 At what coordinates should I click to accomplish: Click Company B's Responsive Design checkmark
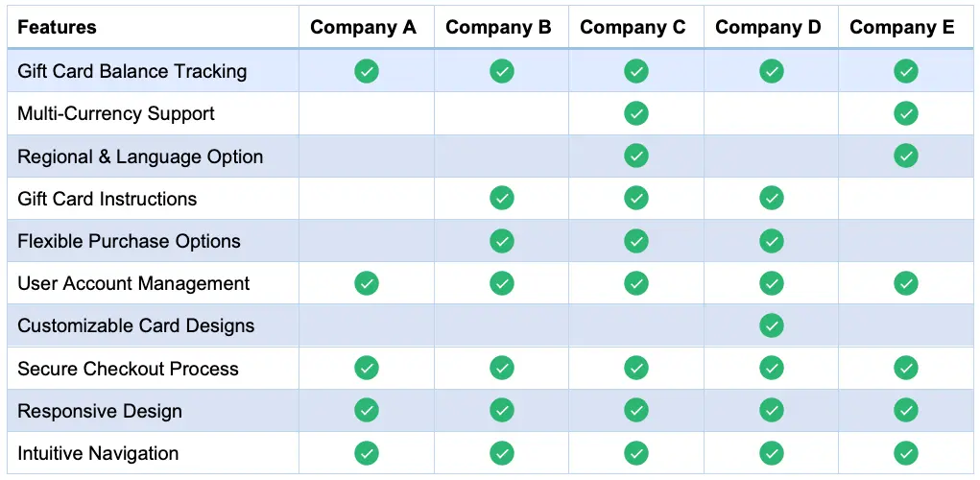(501, 411)
